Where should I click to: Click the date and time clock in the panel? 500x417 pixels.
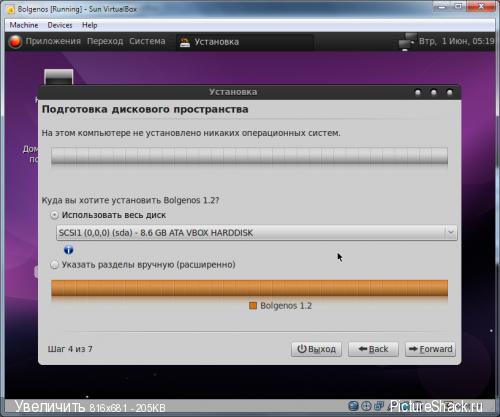[x=457, y=41]
